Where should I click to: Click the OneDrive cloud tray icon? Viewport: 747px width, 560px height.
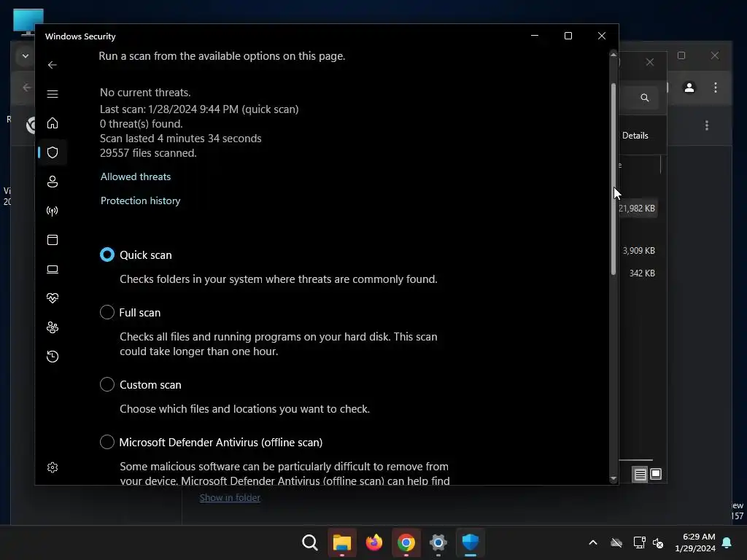616,542
